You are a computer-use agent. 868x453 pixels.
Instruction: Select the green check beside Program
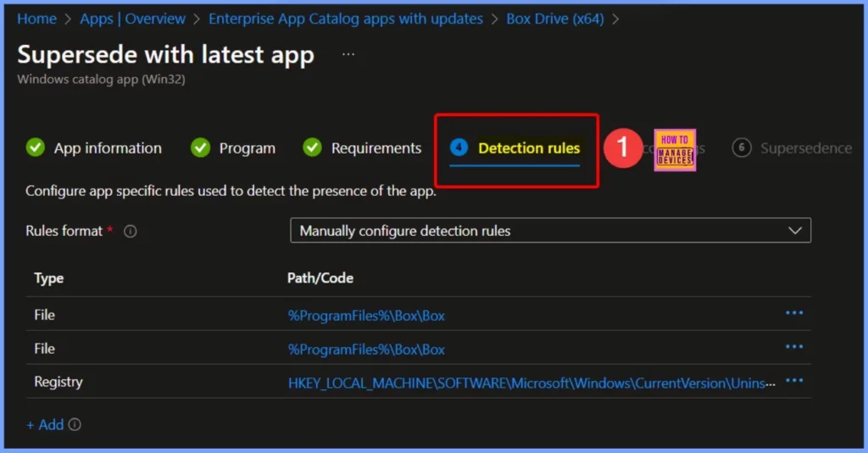(200, 148)
